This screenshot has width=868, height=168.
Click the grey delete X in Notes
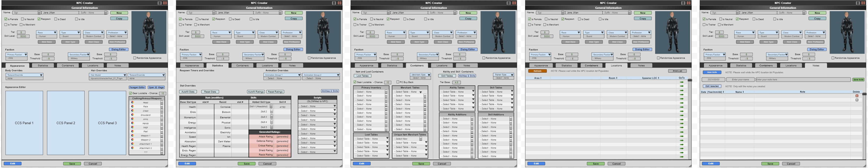click(x=856, y=100)
